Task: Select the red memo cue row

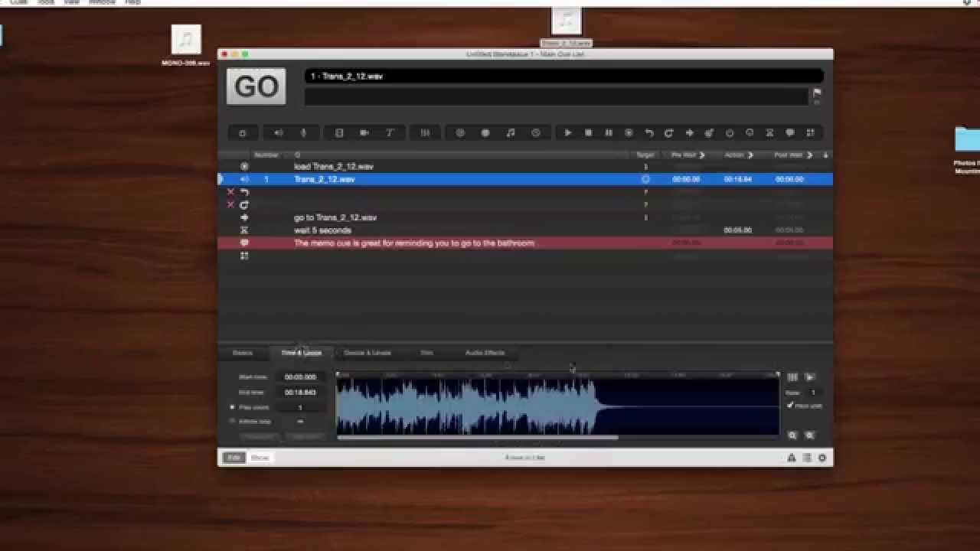Action: tap(525, 243)
